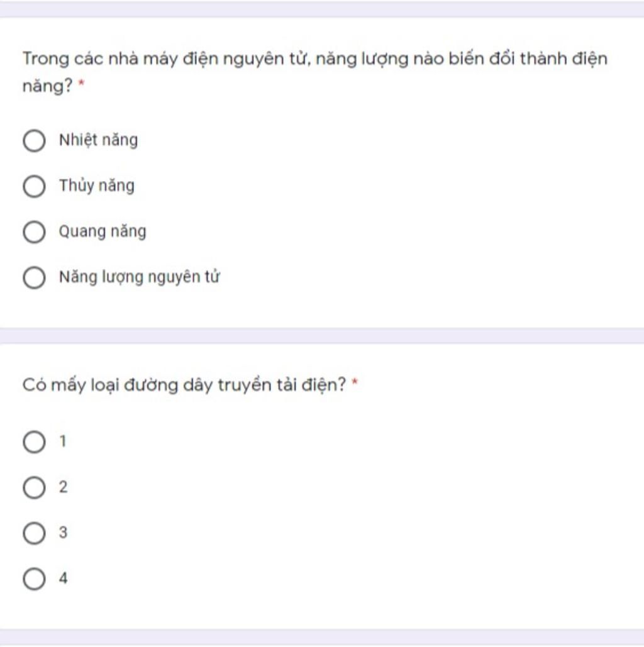Select "Năng lượng nguyên tử" radio button
Screen dimensions: 644x647
[x=34, y=277]
